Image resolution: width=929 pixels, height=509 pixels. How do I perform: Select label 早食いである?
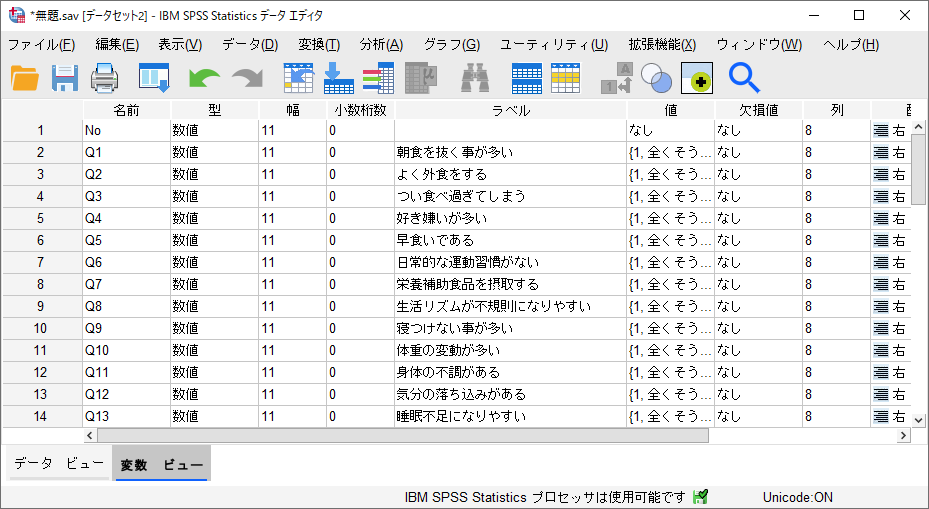(x=435, y=241)
